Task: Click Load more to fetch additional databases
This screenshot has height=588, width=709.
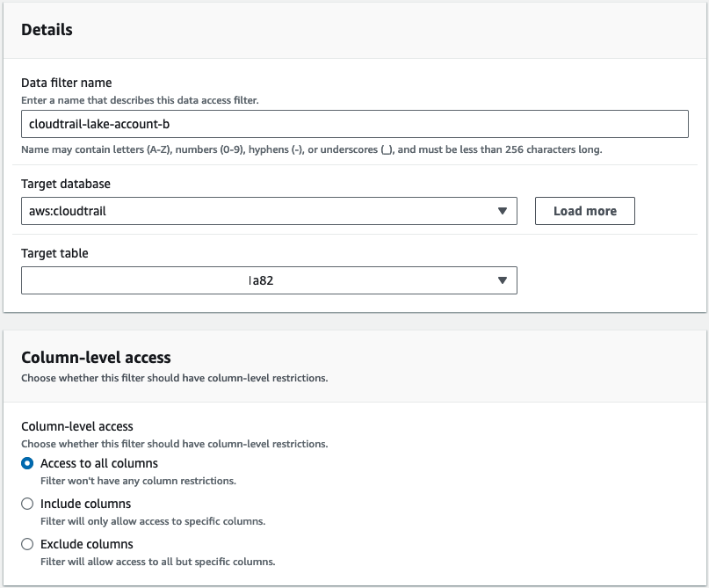Action: click(x=584, y=211)
